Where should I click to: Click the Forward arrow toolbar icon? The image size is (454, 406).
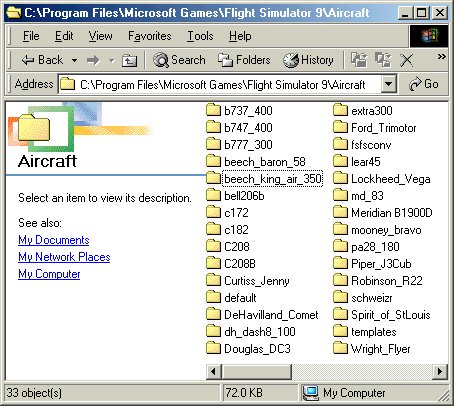93,60
